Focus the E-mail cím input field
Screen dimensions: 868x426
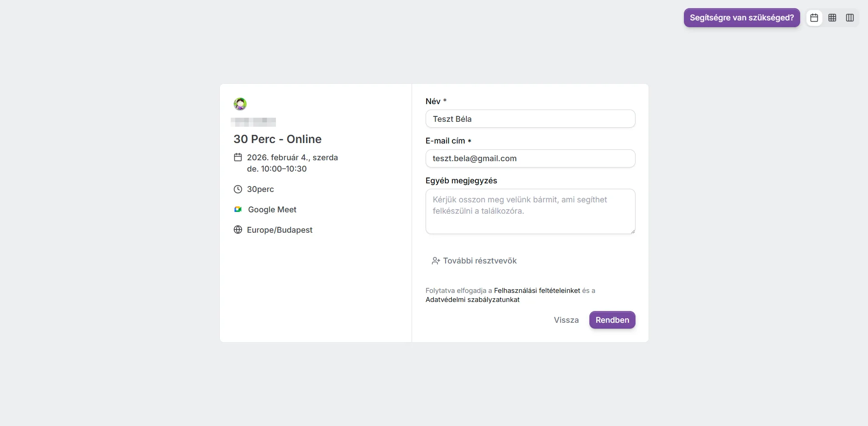(531, 158)
